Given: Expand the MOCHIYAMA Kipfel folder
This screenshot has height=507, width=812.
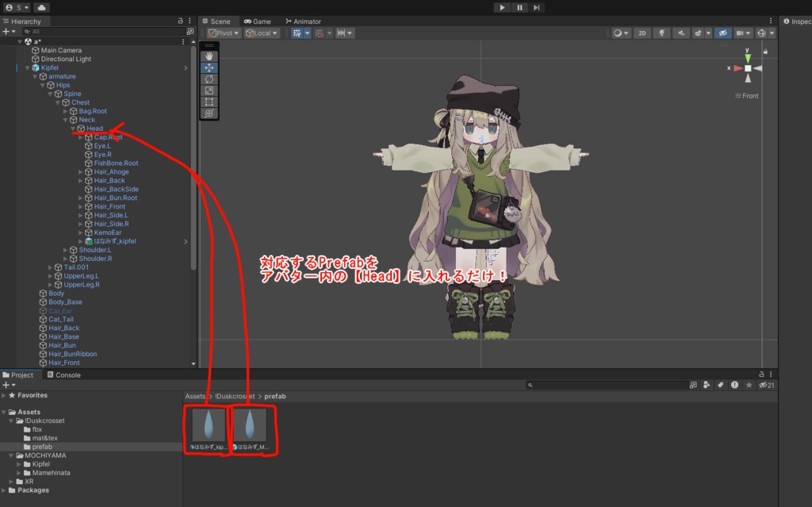Looking at the screenshot, I should [19, 464].
